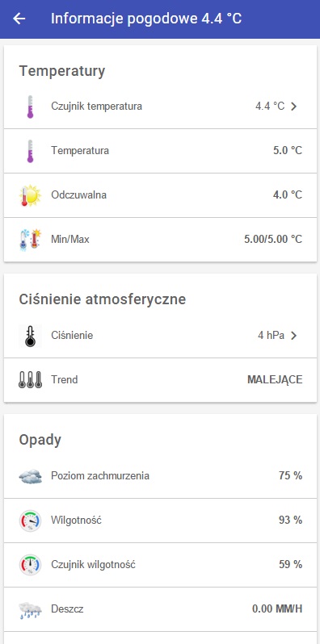
Task: Open the Czujnik temperatura row
Action: [161, 107]
